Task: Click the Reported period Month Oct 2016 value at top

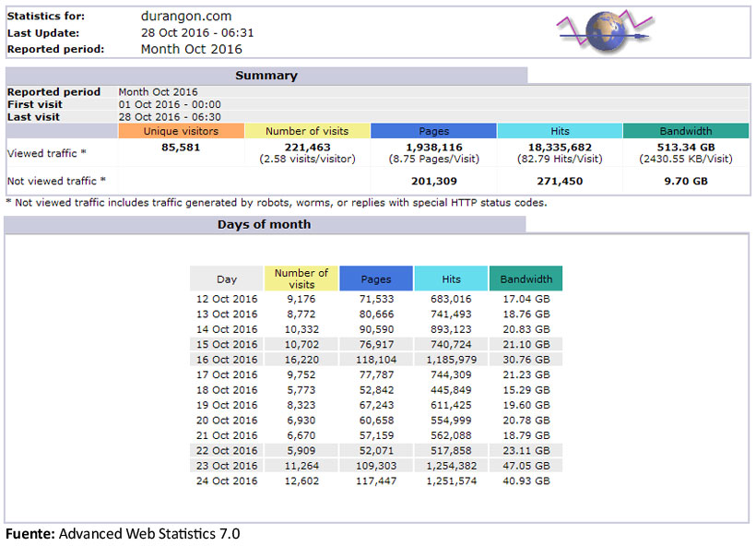Action: (191, 49)
